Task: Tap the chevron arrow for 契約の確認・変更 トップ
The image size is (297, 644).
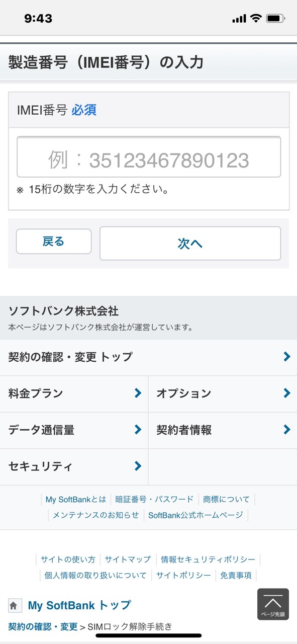Action: [287, 357]
